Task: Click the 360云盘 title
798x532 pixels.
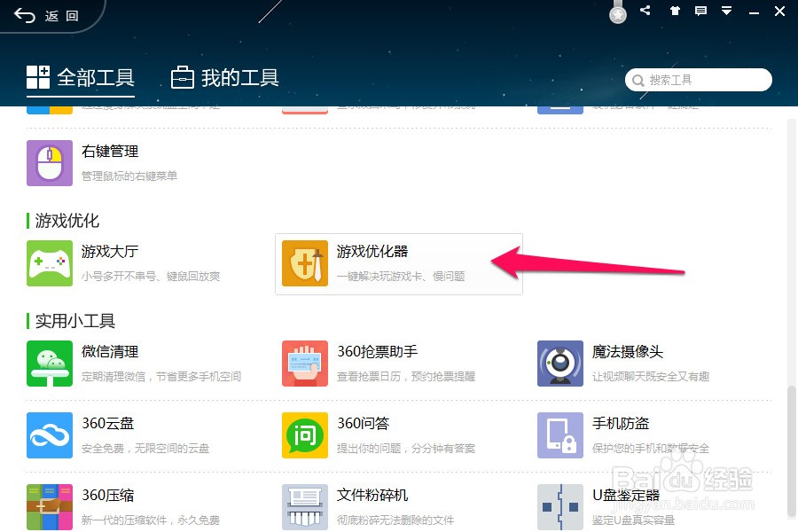Action: 108,424
